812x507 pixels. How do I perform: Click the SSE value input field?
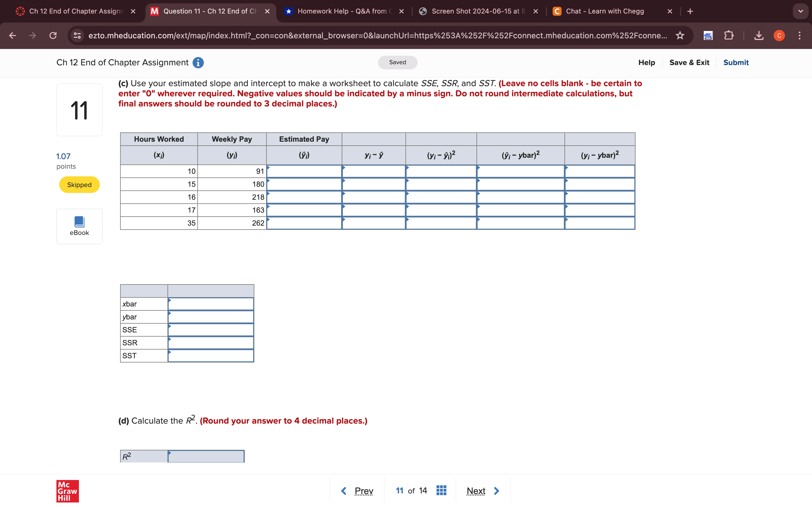point(211,329)
